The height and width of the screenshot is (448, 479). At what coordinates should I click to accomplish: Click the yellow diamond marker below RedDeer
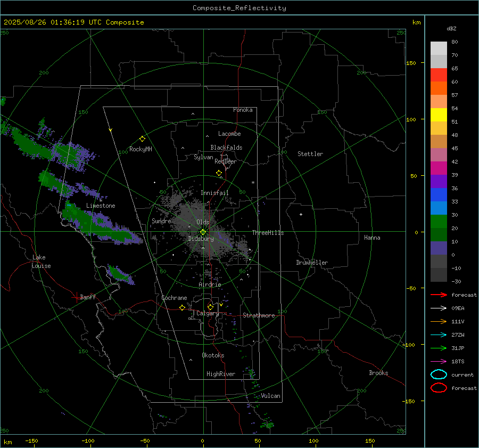[x=219, y=173]
